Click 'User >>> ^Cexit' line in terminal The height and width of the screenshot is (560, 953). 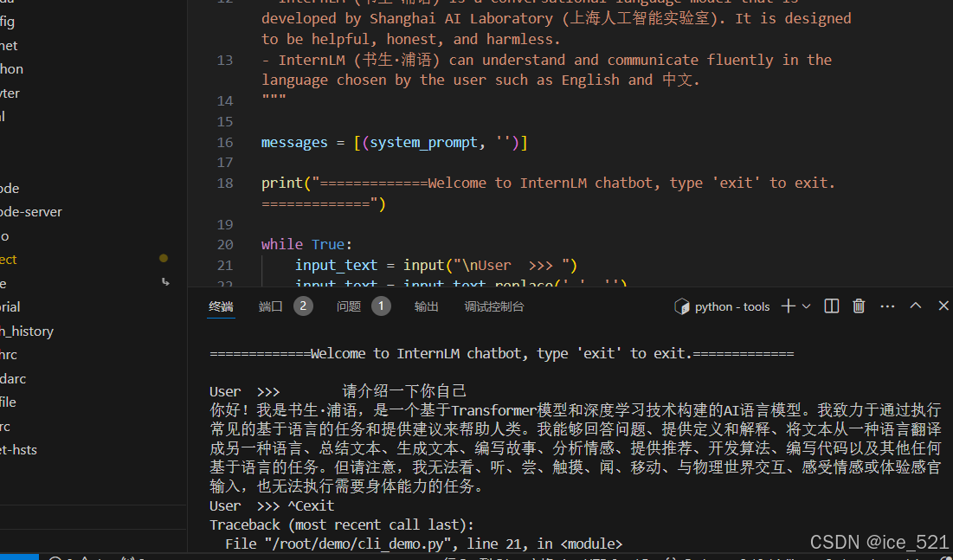pos(272,505)
